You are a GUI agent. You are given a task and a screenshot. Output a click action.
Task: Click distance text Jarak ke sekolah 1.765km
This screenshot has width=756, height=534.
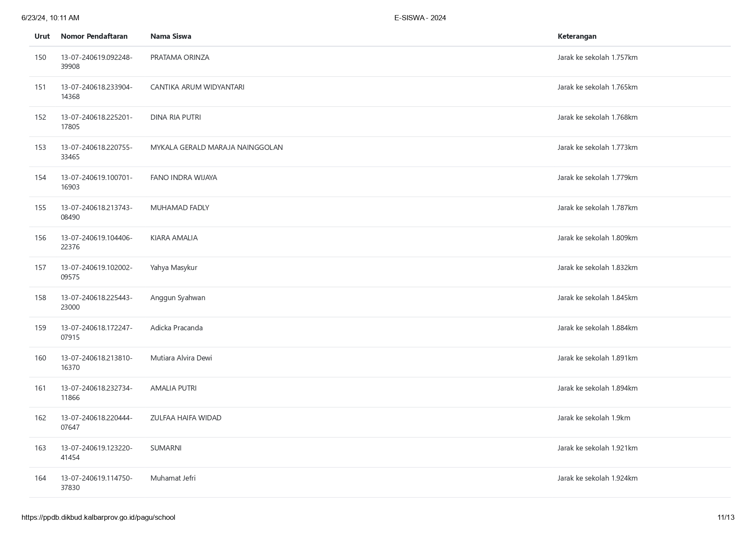597,87
